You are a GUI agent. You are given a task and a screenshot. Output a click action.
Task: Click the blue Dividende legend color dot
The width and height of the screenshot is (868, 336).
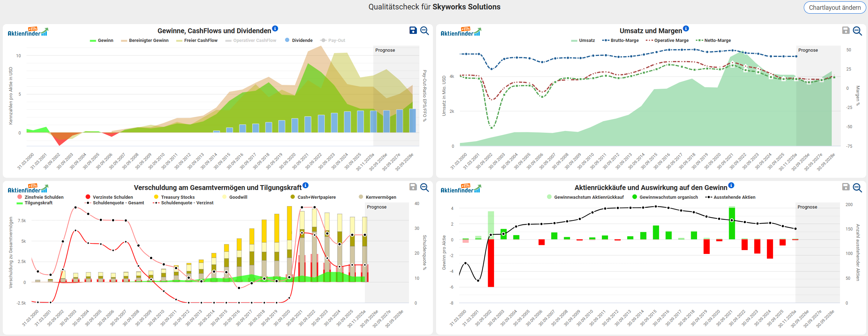(287, 40)
